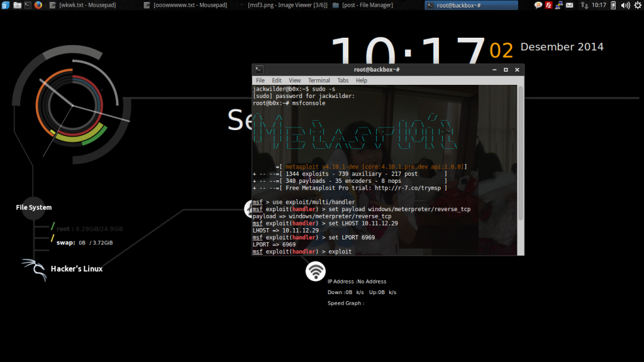The image size is (644, 362).
Task: Click 'use exploit/multi/handler' line
Action: pos(304,202)
